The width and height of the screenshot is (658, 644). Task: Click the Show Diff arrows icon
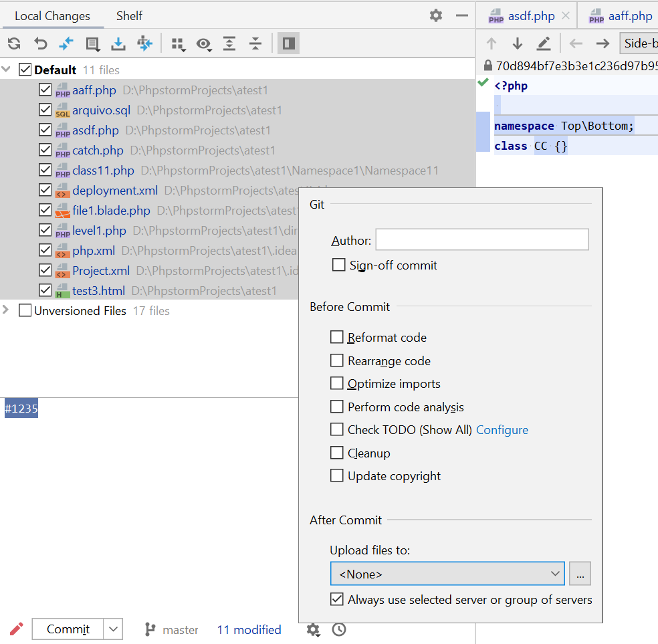[66, 43]
